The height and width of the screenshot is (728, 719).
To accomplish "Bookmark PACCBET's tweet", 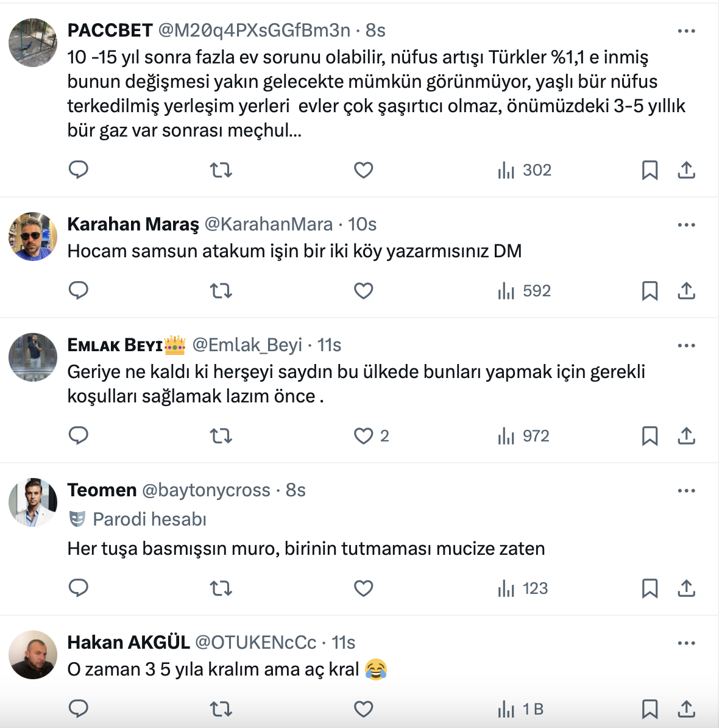I will click(x=650, y=170).
